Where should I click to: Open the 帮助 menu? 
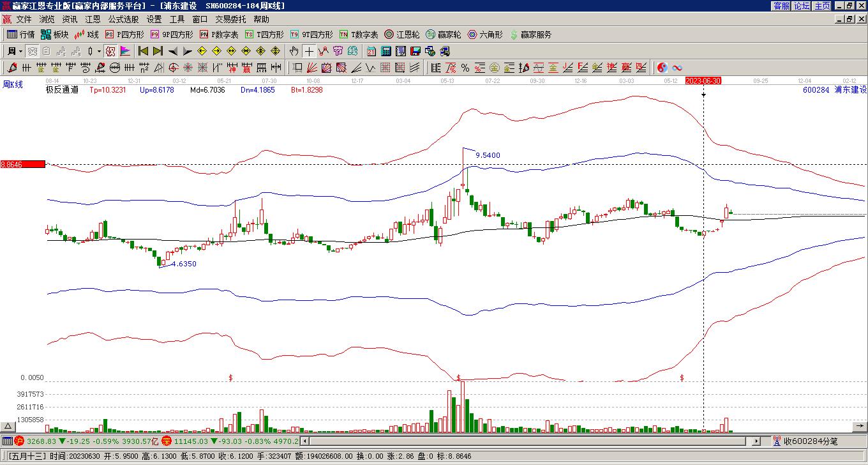tap(261, 20)
